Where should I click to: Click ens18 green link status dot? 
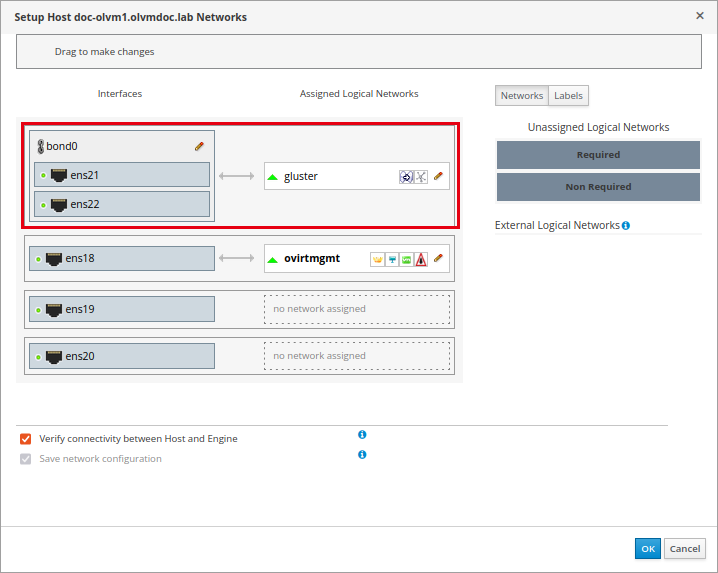coord(38,259)
